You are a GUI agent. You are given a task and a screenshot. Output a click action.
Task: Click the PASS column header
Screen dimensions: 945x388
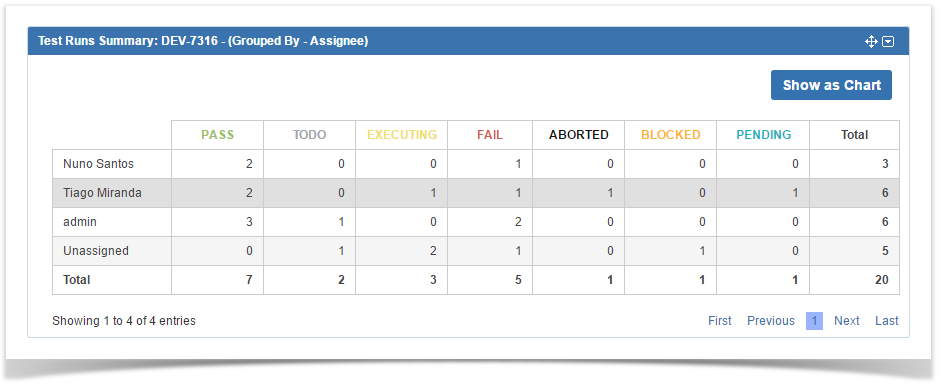(218, 135)
